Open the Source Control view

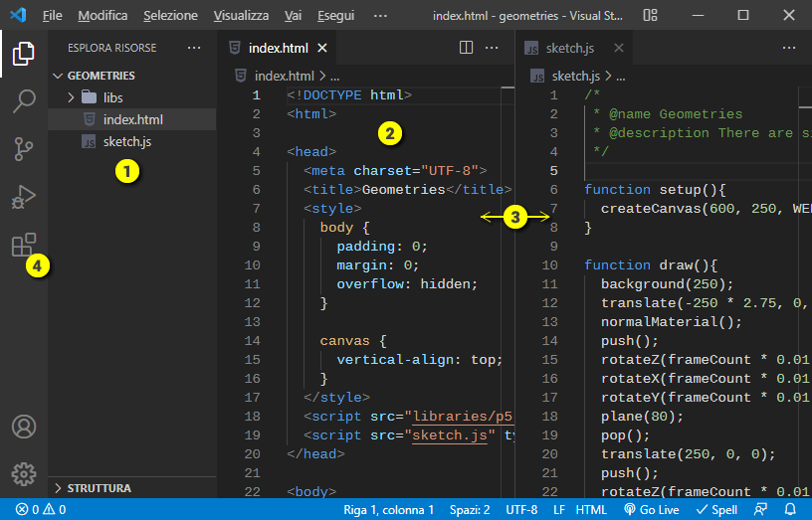[x=23, y=149]
